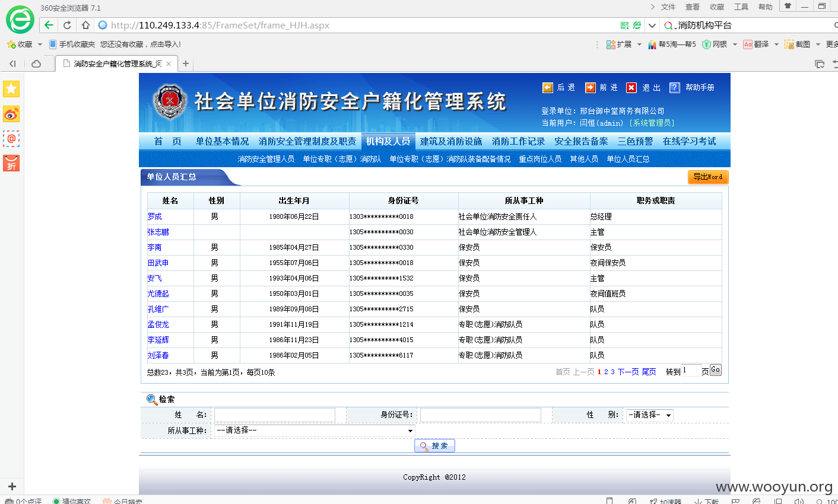Click the cloud sync icon near tabs

point(36,63)
